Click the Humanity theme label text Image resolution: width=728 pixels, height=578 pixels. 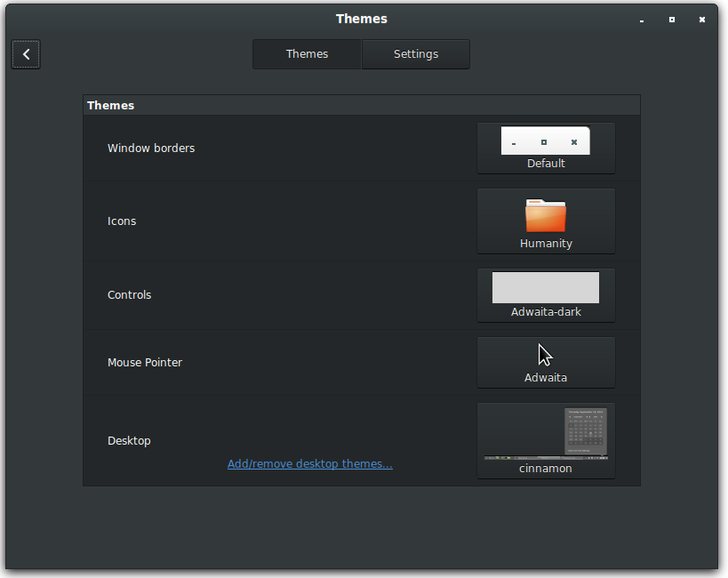[x=545, y=243]
